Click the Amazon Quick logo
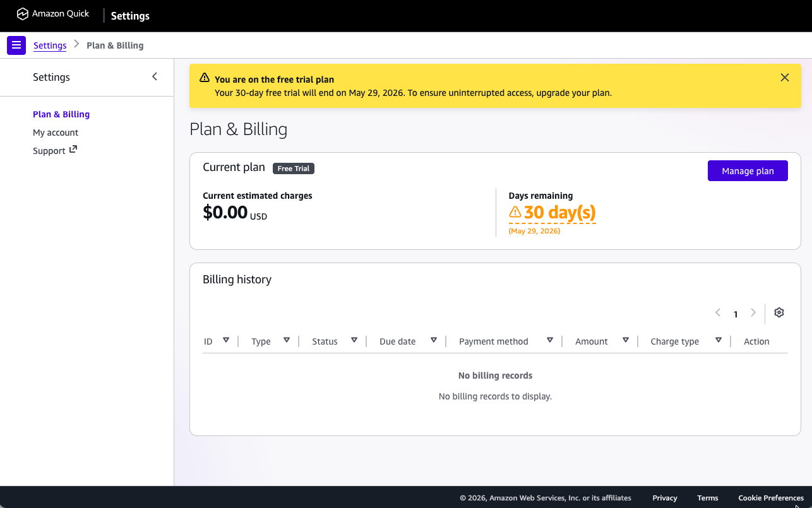 pos(53,14)
